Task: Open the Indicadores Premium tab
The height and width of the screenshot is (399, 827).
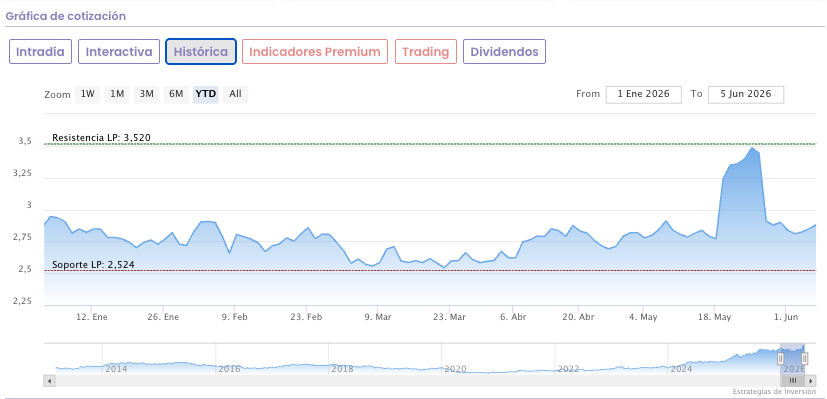Action: click(315, 52)
